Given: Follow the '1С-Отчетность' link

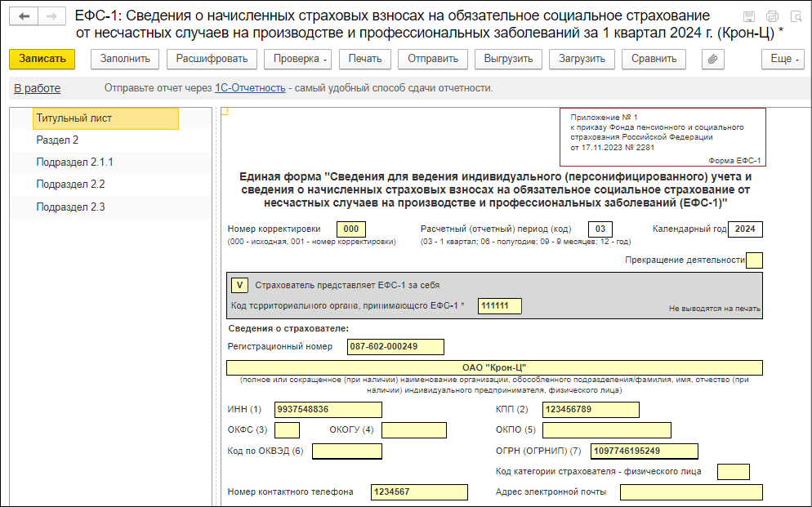Looking at the screenshot, I should click(x=250, y=88).
